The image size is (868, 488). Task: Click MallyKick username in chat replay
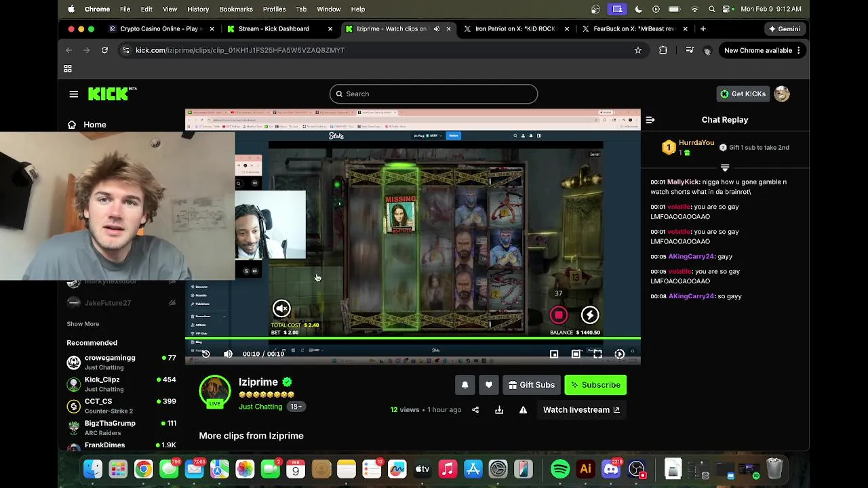[x=684, y=182]
